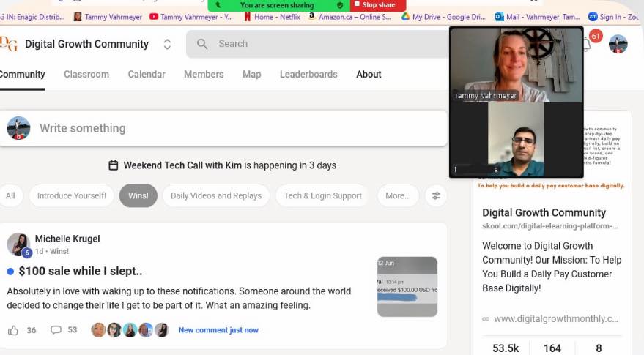644x355 pixels.
Task: Open the Members tab
Action: tap(204, 74)
